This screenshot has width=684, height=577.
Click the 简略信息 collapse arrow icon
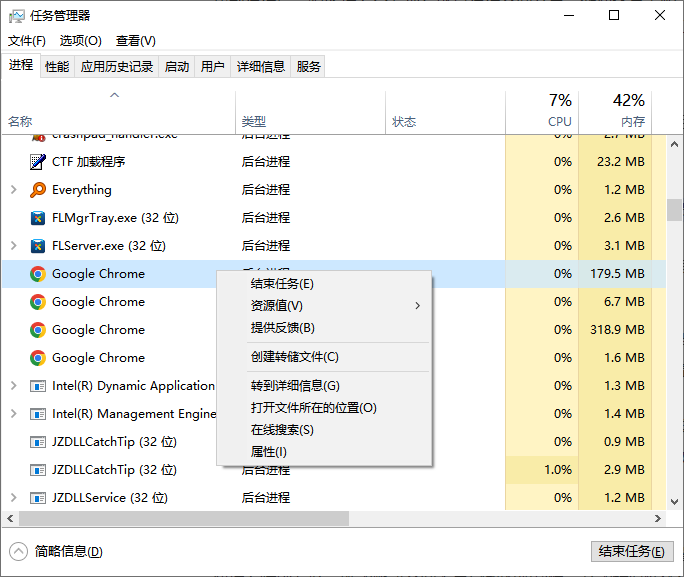[18, 552]
